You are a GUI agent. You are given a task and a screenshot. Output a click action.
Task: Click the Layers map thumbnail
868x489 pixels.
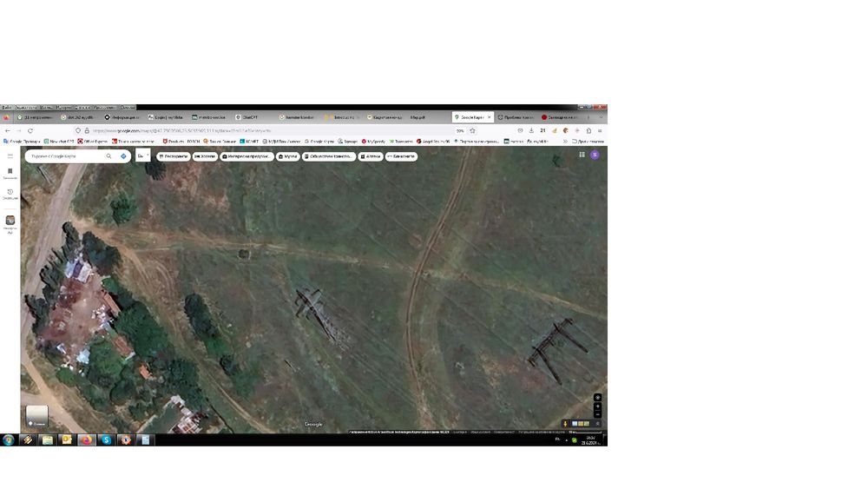pos(37,416)
